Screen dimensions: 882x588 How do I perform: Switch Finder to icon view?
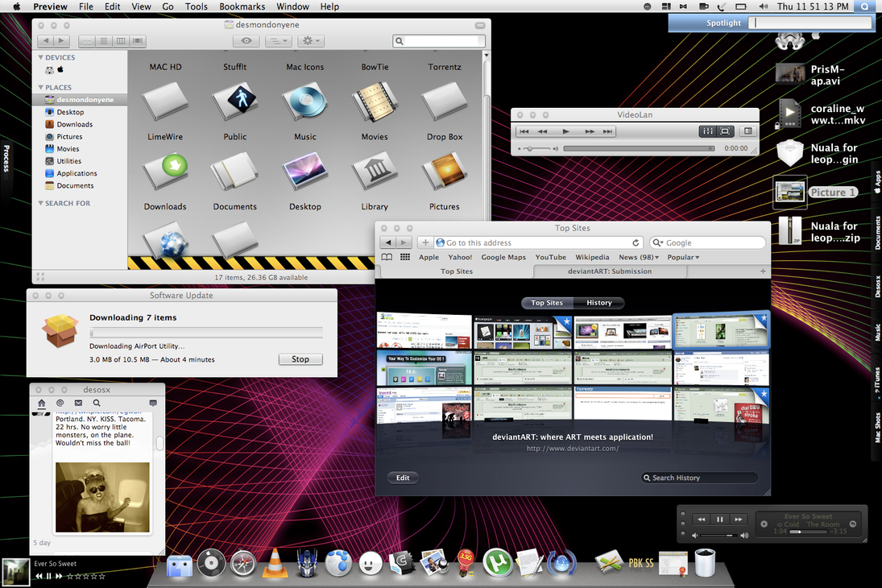coord(87,41)
